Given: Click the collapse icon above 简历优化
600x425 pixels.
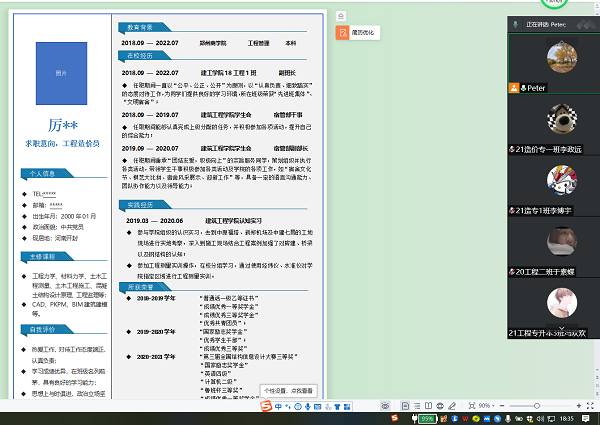Looking at the screenshot, I should 341,16.
